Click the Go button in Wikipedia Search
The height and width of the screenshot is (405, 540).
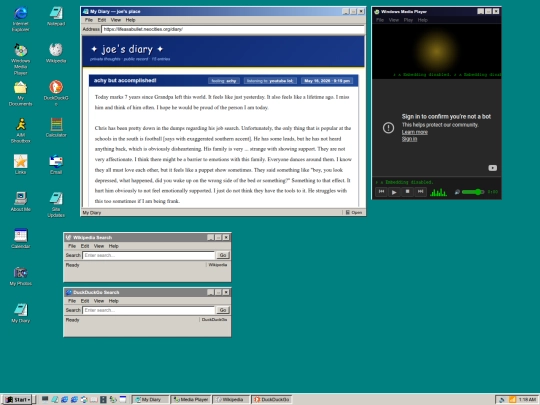pyautogui.click(x=223, y=255)
